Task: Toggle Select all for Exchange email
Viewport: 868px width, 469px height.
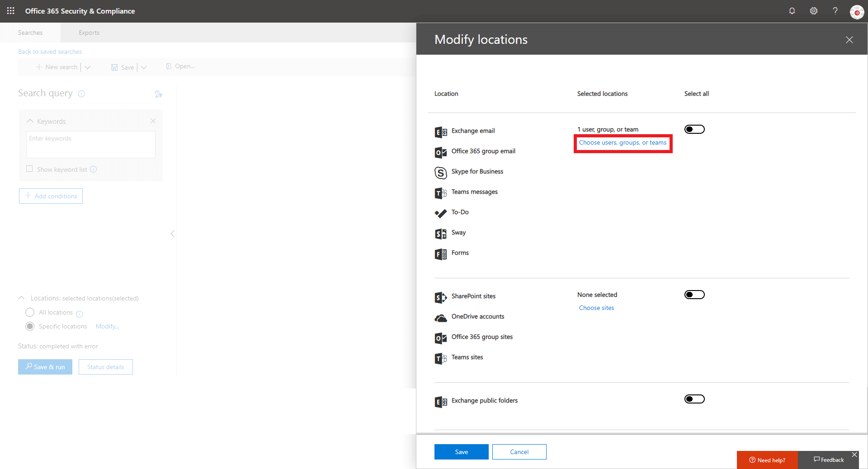Action: (x=694, y=130)
